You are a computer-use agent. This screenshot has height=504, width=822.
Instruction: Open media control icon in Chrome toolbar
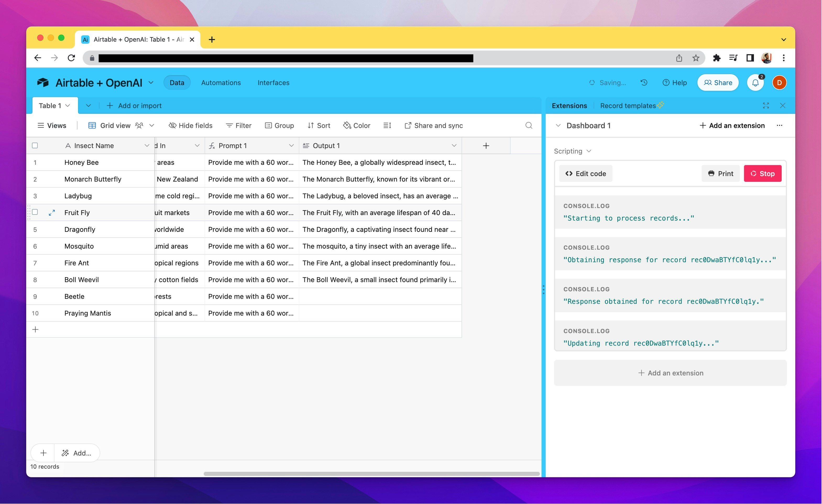point(733,58)
